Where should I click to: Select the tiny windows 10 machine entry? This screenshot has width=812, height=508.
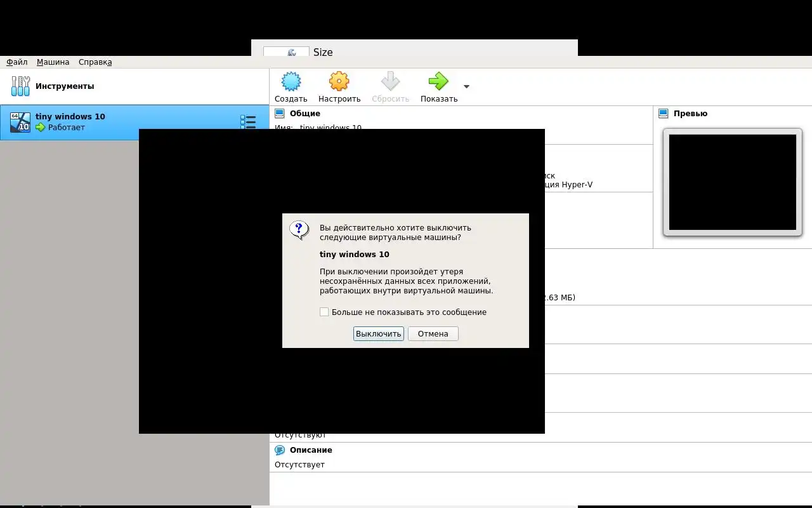[134, 122]
